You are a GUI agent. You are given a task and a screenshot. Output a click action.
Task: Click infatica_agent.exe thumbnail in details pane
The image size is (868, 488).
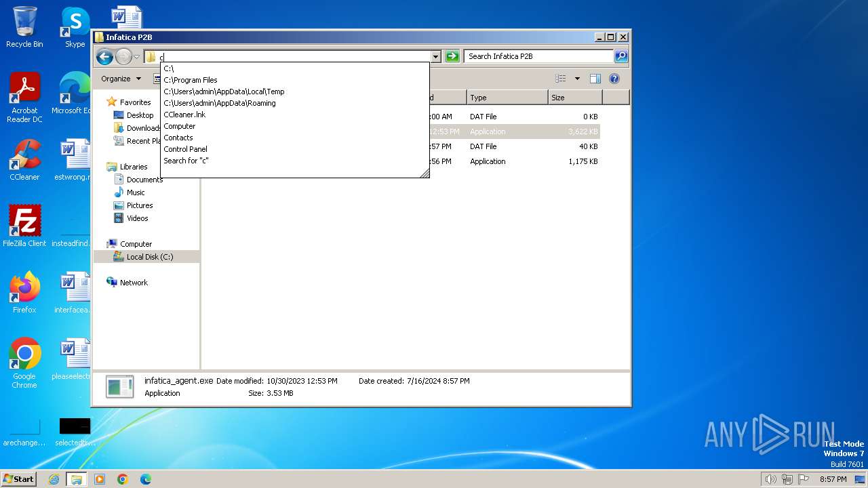pos(120,386)
